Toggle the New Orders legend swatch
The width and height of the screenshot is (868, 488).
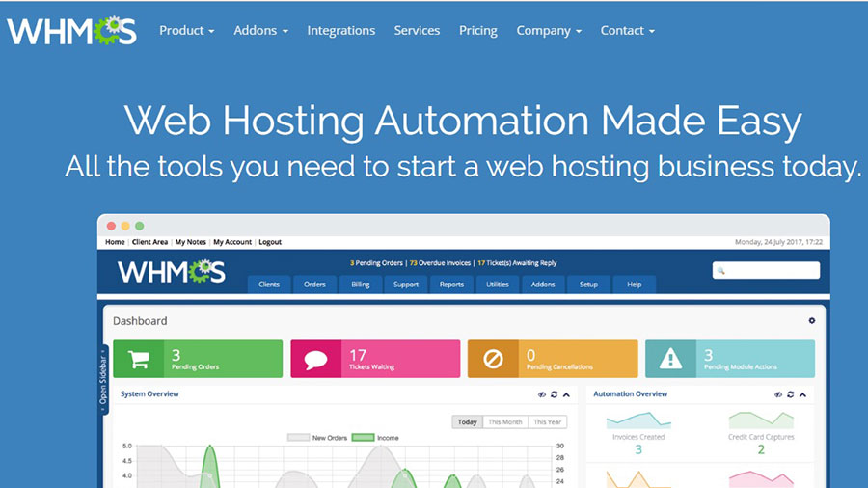(x=298, y=438)
